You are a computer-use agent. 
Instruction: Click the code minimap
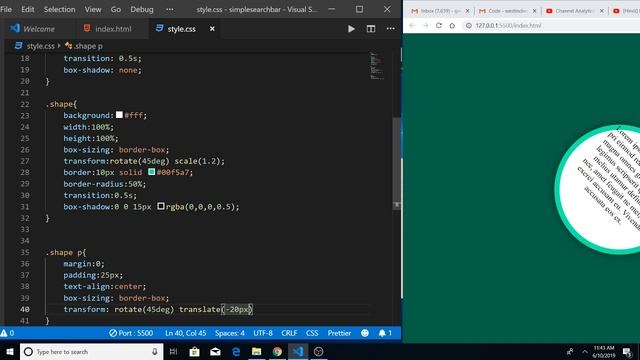(377, 66)
